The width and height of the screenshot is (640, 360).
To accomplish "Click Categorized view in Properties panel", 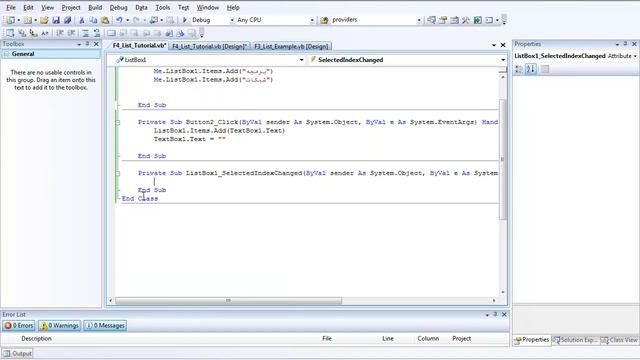I will tap(519, 69).
